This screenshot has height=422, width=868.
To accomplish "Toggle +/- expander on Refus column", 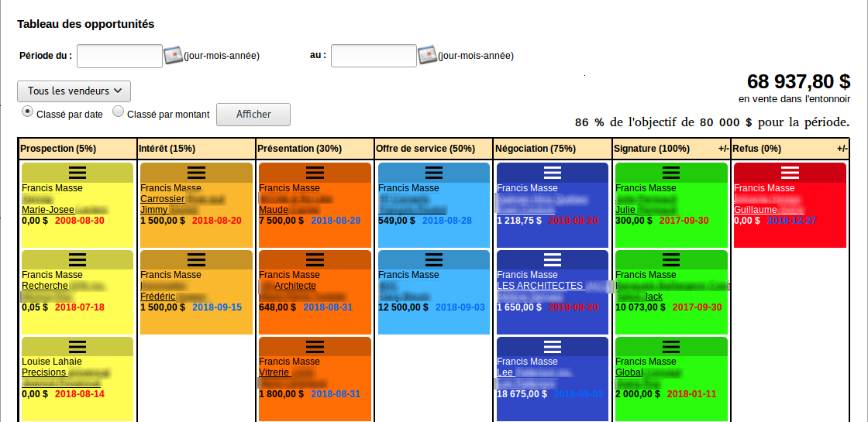I will 842,149.
